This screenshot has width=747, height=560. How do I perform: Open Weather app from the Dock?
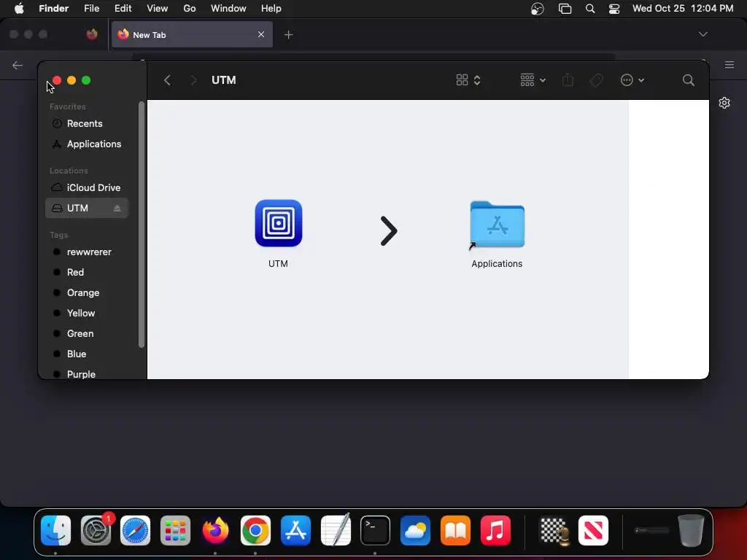[415, 531]
